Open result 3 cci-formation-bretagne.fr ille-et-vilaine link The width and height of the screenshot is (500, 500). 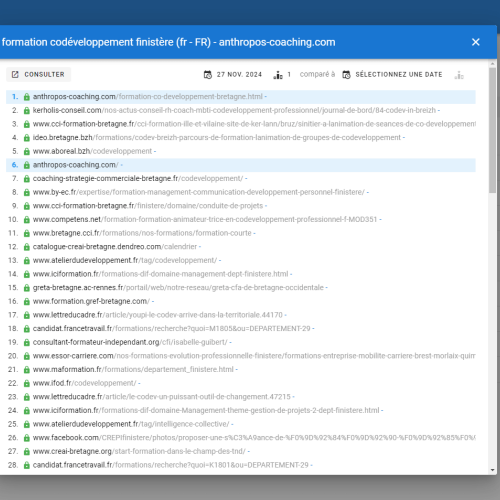254,124
